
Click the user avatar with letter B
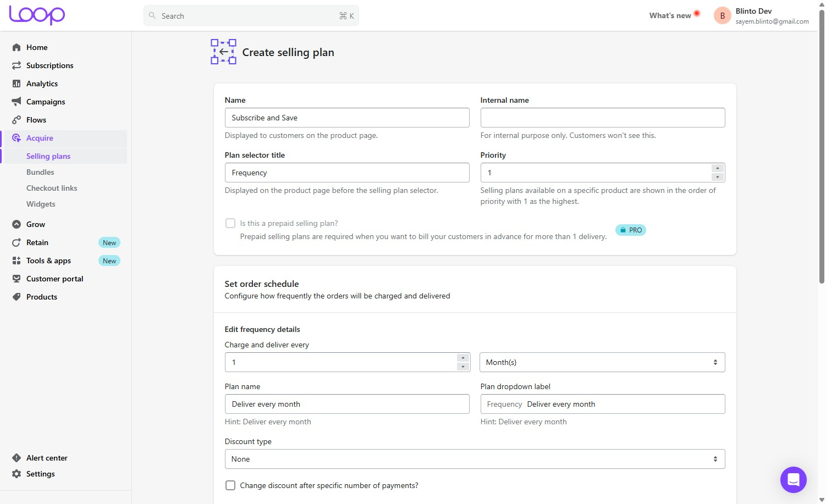[723, 16]
